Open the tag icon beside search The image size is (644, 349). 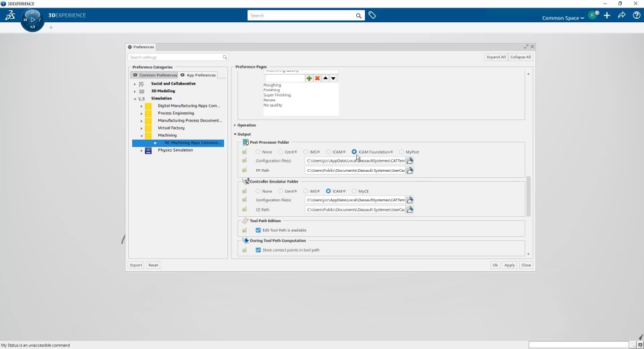(372, 15)
